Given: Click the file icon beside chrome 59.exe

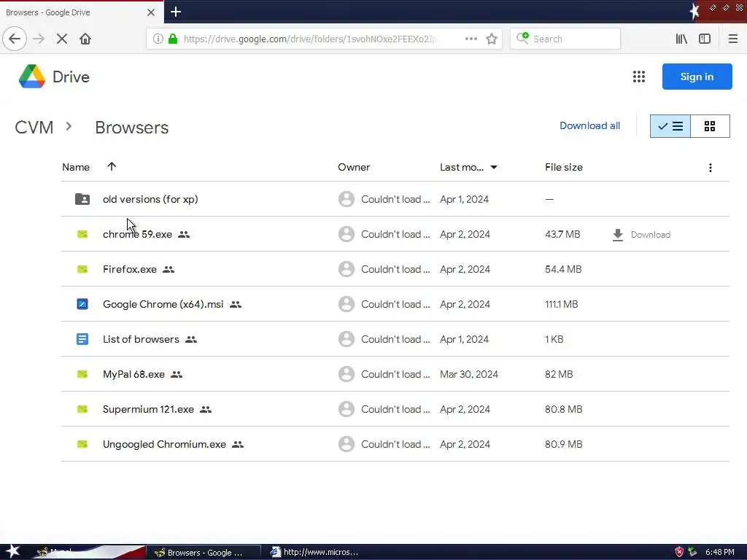Looking at the screenshot, I should [82, 234].
